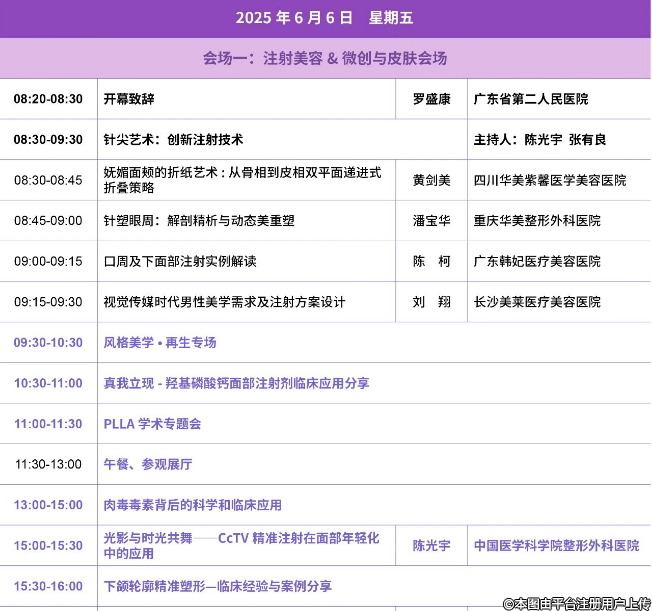
Task: Open the 真我立现 羟基磷酸钙 session link
Action: coord(236,383)
